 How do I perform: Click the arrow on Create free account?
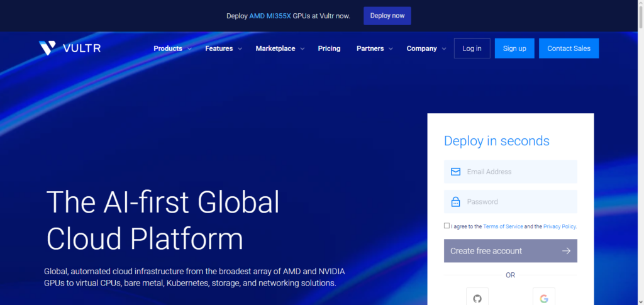(x=567, y=251)
